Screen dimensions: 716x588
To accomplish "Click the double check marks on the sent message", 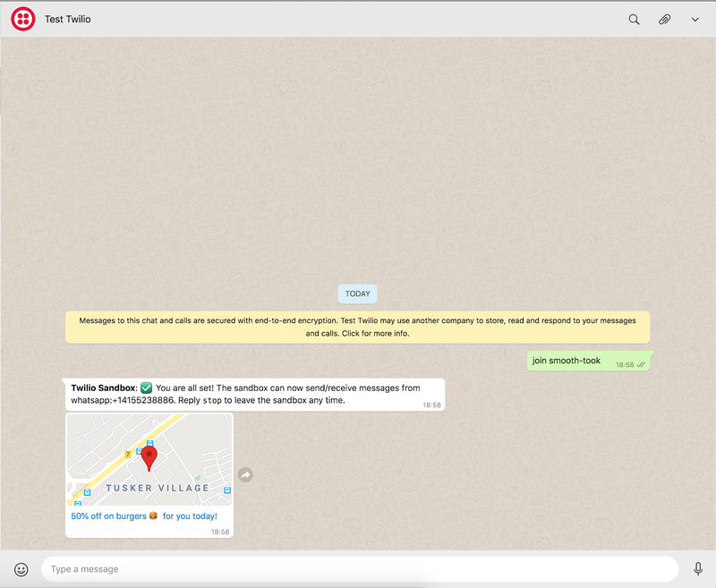I will tap(644, 364).
